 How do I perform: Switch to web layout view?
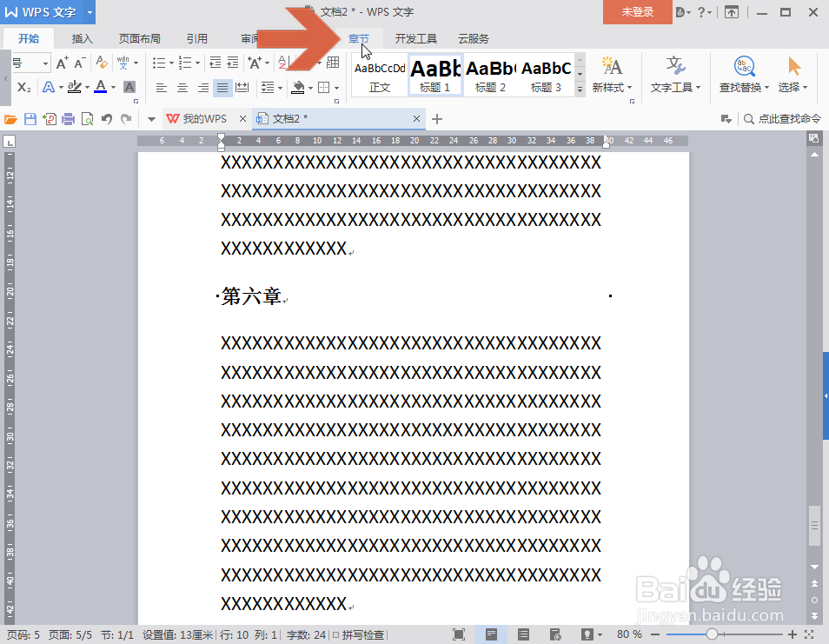point(555,634)
